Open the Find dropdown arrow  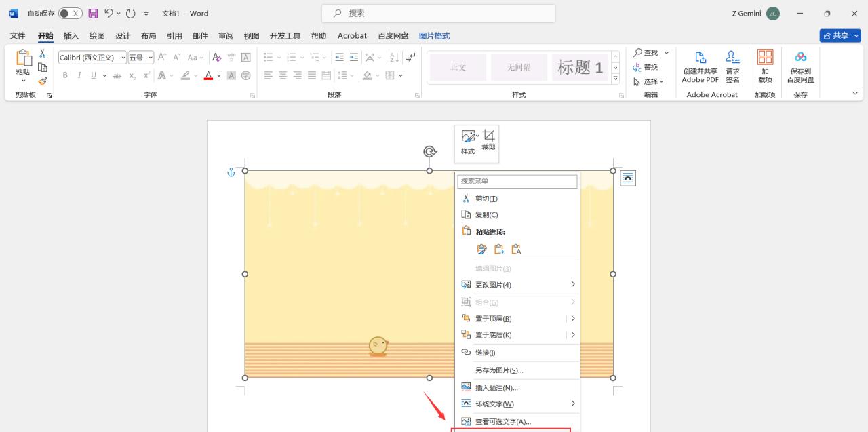click(667, 53)
